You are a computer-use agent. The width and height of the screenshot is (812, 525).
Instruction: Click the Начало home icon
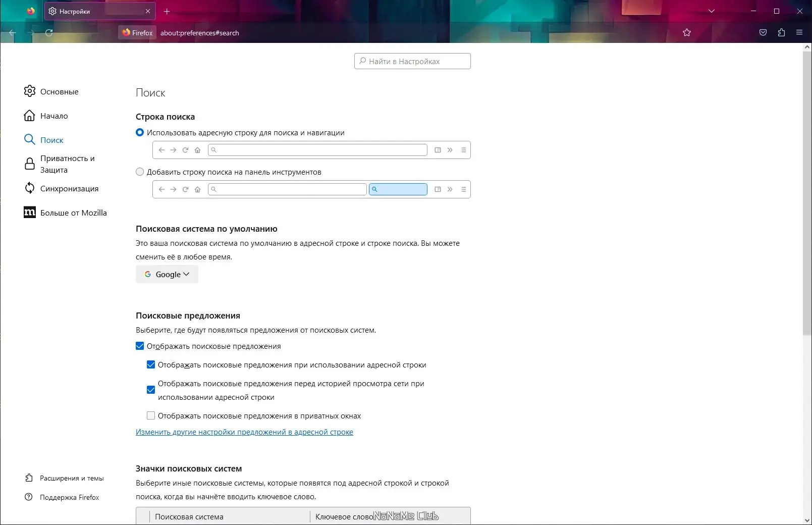tap(30, 116)
